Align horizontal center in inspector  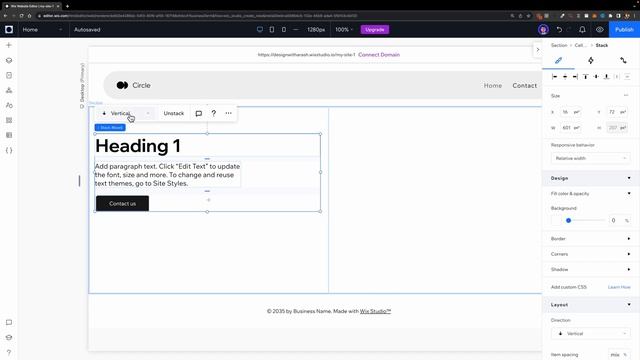click(x=565, y=77)
